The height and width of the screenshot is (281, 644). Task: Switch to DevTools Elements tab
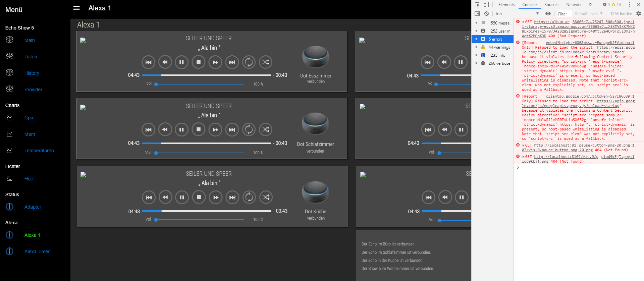click(x=506, y=5)
